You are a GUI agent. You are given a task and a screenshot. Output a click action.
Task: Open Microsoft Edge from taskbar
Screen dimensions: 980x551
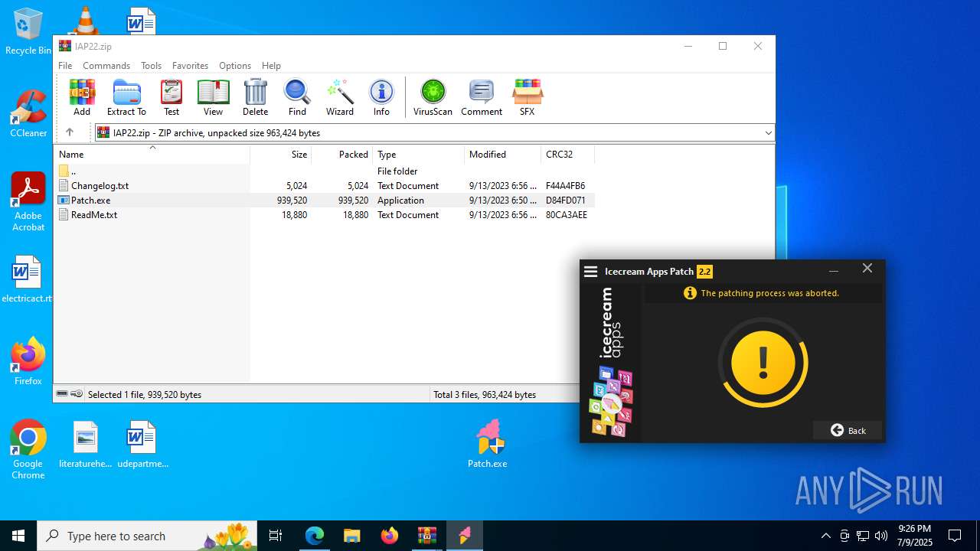[315, 536]
